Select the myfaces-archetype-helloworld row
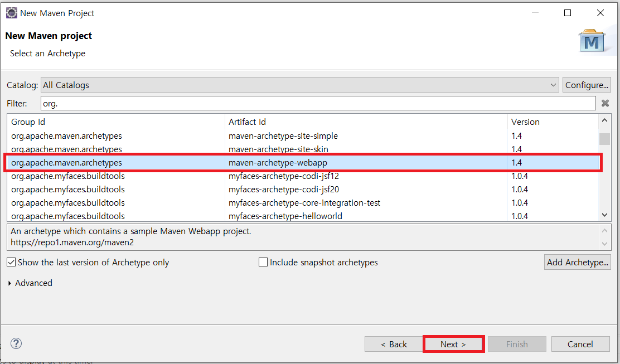Screen dimensions: 620x364 tap(303, 216)
